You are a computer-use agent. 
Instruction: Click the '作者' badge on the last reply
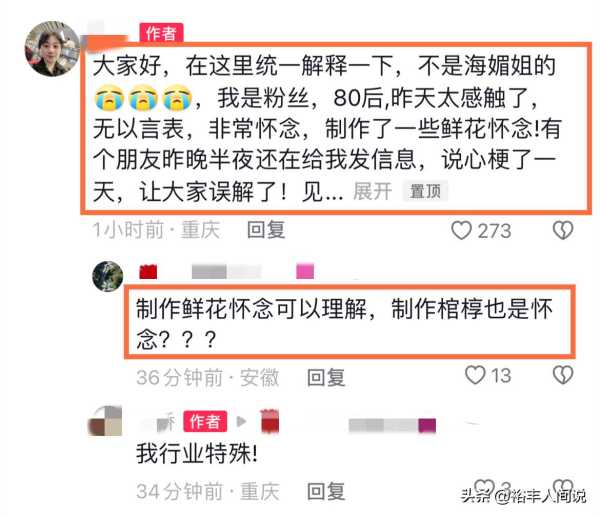coord(205,422)
